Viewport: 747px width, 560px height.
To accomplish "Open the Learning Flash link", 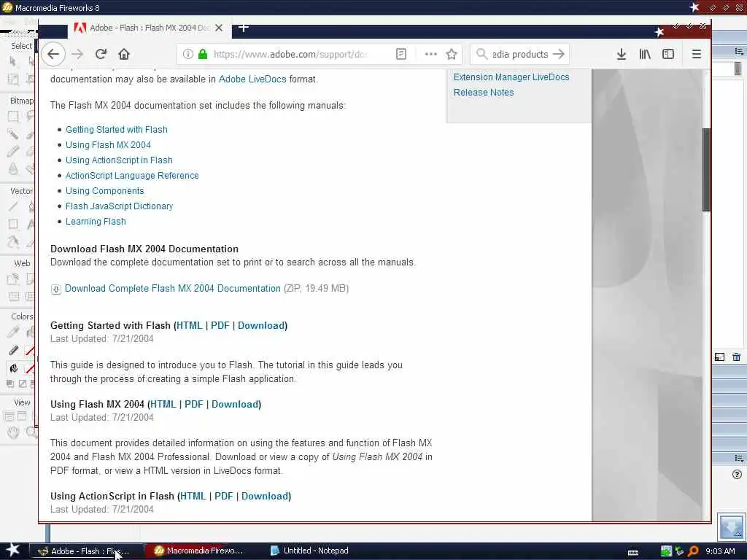I will [96, 222].
